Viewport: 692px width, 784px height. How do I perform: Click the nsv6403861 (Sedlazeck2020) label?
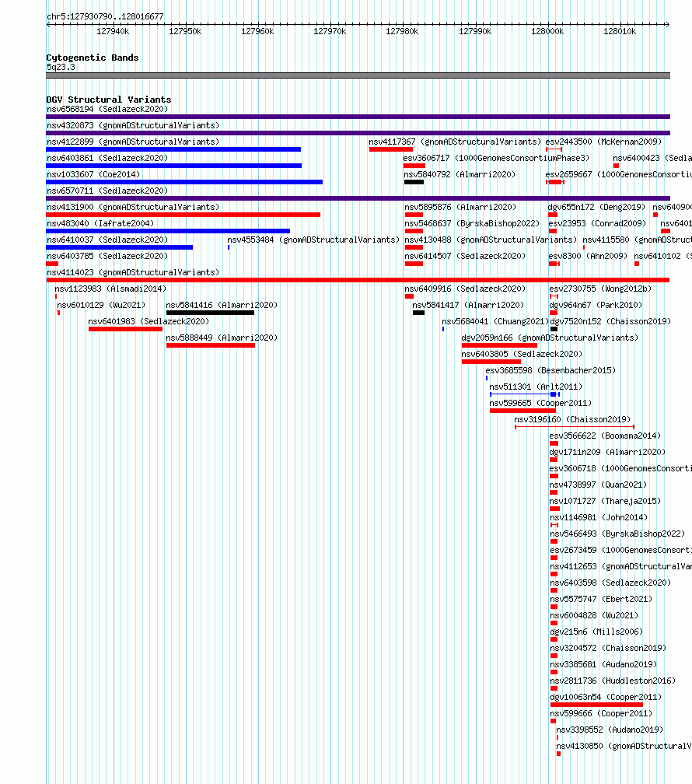click(107, 158)
